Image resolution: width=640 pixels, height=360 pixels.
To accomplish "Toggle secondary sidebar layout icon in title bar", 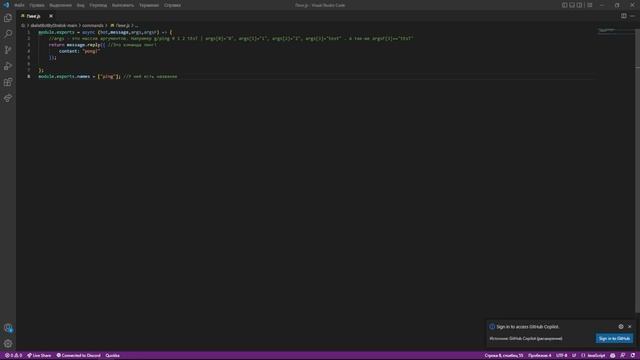I will [x=580, y=5].
